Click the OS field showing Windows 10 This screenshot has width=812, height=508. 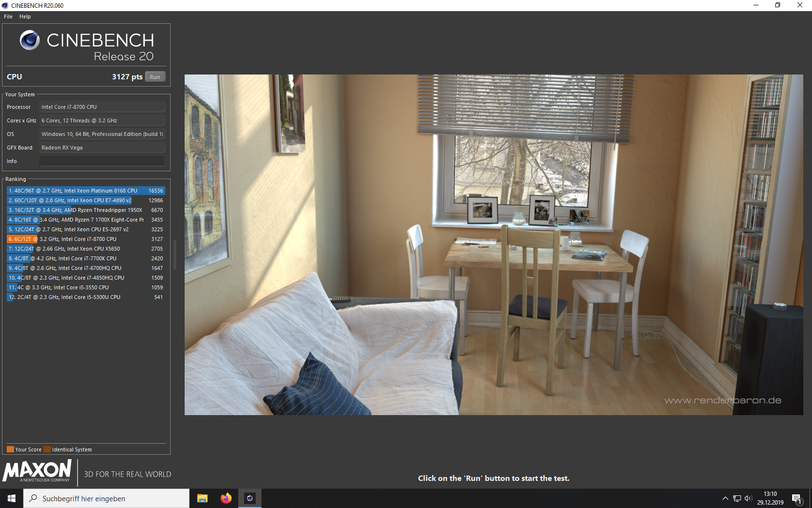tap(102, 134)
